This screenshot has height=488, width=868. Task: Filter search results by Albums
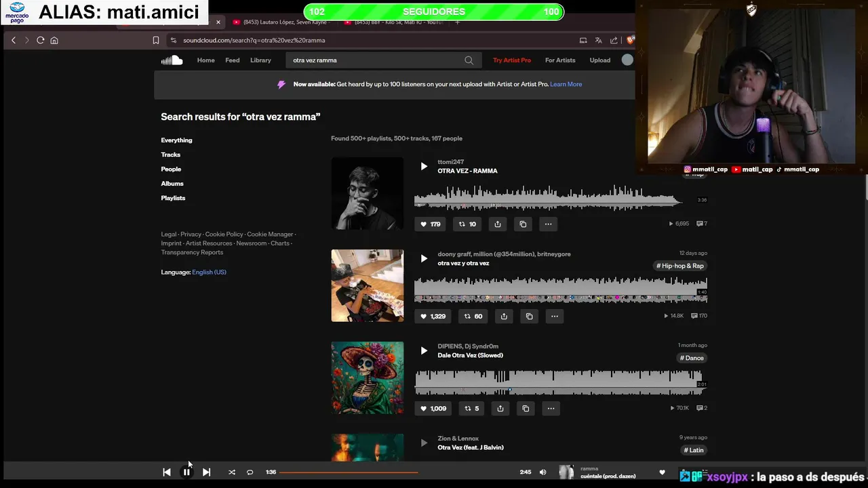[x=172, y=184]
